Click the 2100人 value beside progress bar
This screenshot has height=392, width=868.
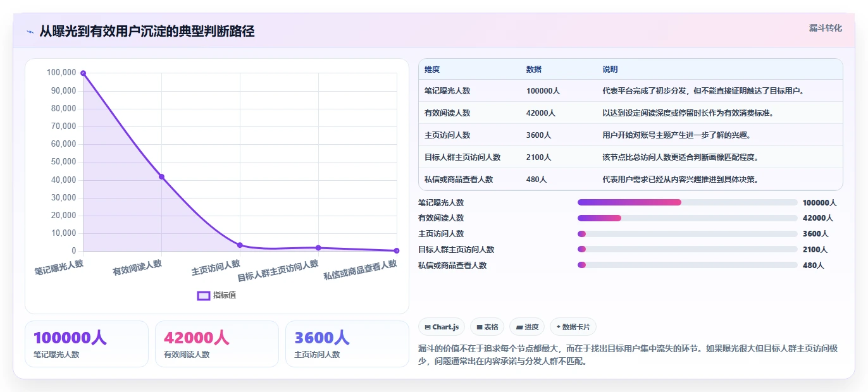815,250
